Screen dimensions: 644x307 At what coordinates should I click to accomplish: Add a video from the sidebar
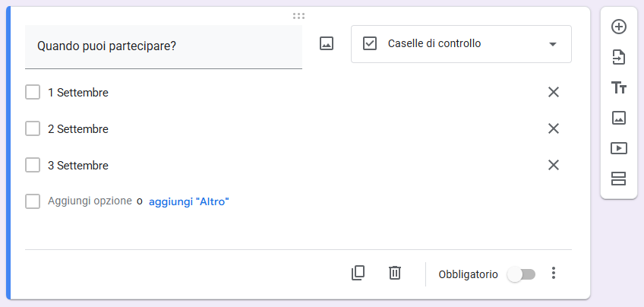pos(619,148)
